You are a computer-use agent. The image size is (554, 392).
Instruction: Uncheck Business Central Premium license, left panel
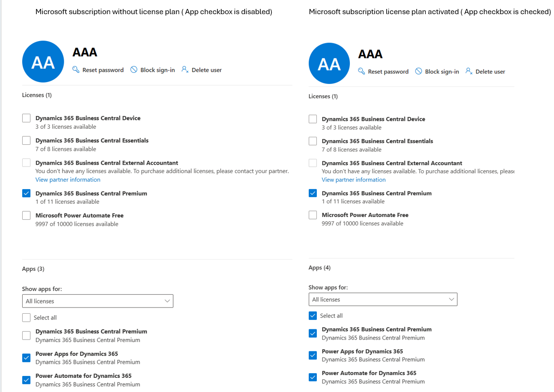pos(26,193)
